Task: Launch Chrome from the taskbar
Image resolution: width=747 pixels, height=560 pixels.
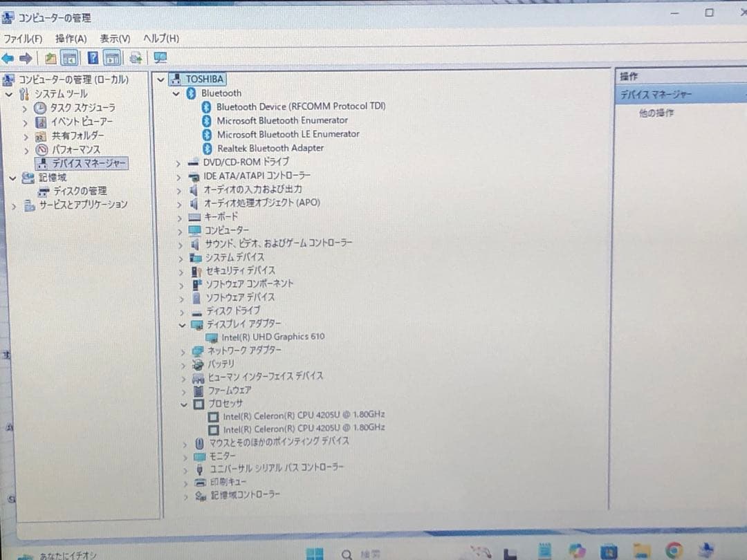Action: click(672, 551)
